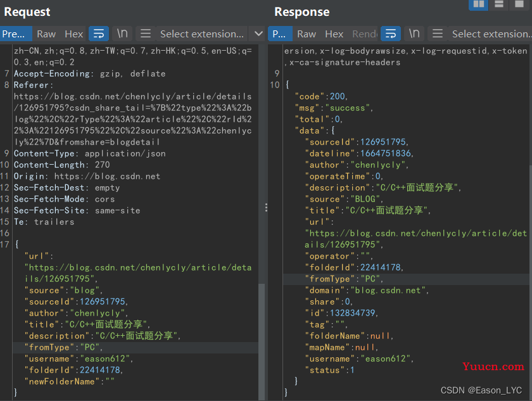This screenshot has height=401, width=532.
Task: Toggle non-printable characters \n in Response panel
Action: point(414,34)
